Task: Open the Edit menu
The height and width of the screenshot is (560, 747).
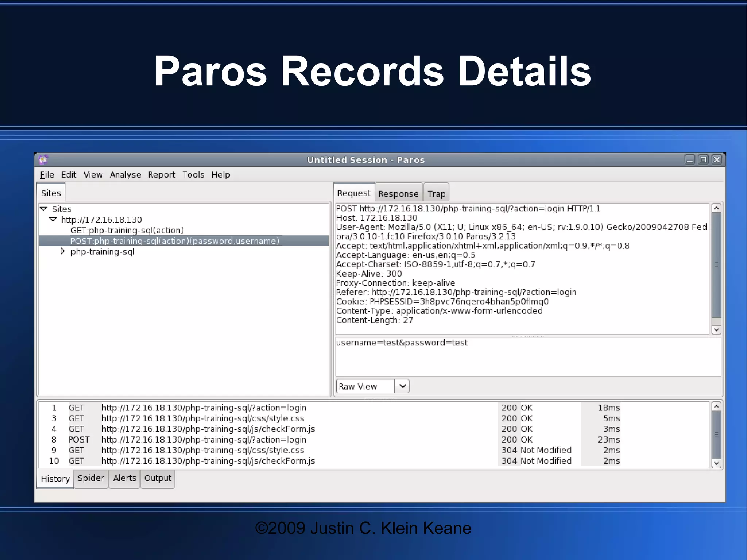Action: pos(69,175)
